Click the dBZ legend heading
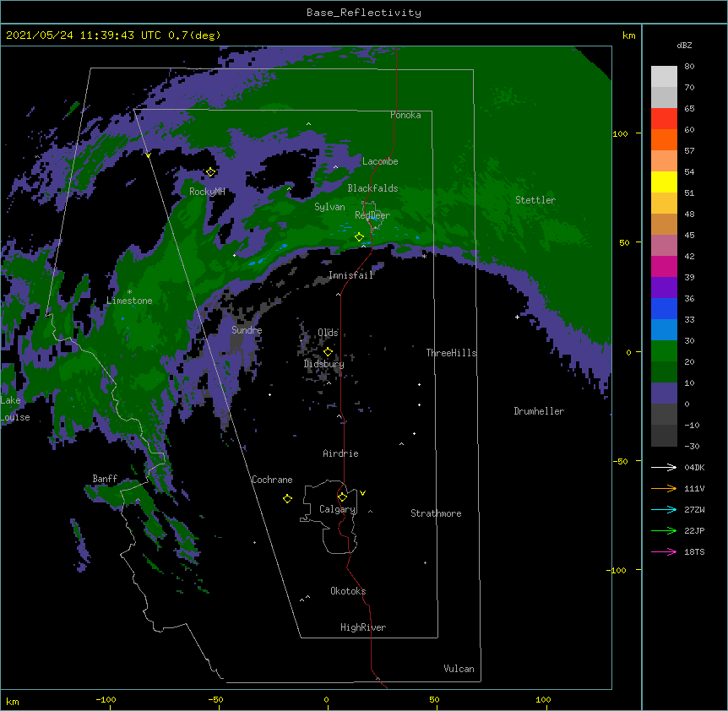 (x=684, y=45)
